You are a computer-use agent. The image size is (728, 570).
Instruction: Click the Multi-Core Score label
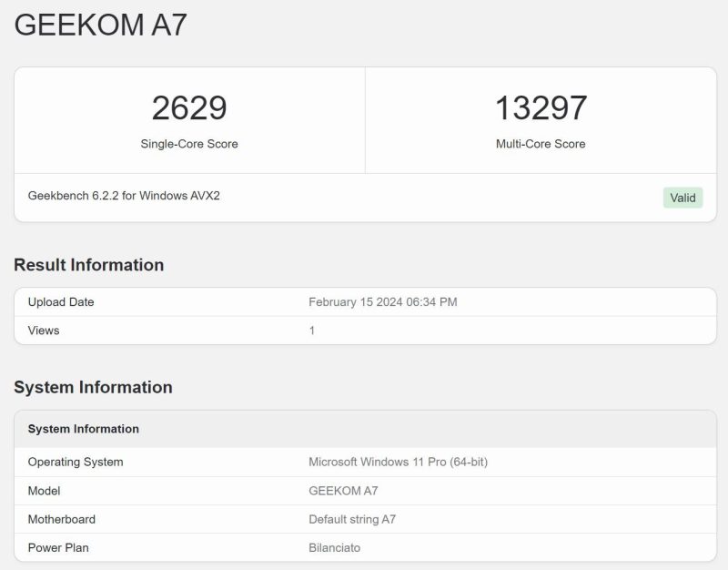pyautogui.click(x=541, y=144)
